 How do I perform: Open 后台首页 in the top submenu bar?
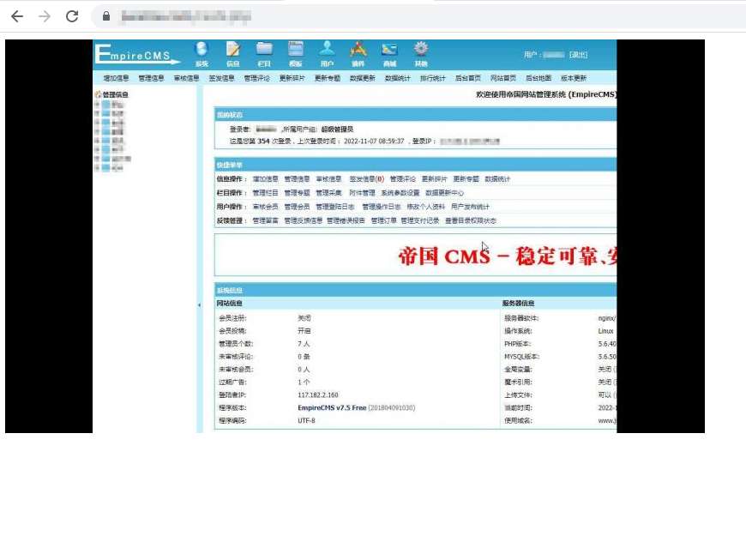point(468,78)
